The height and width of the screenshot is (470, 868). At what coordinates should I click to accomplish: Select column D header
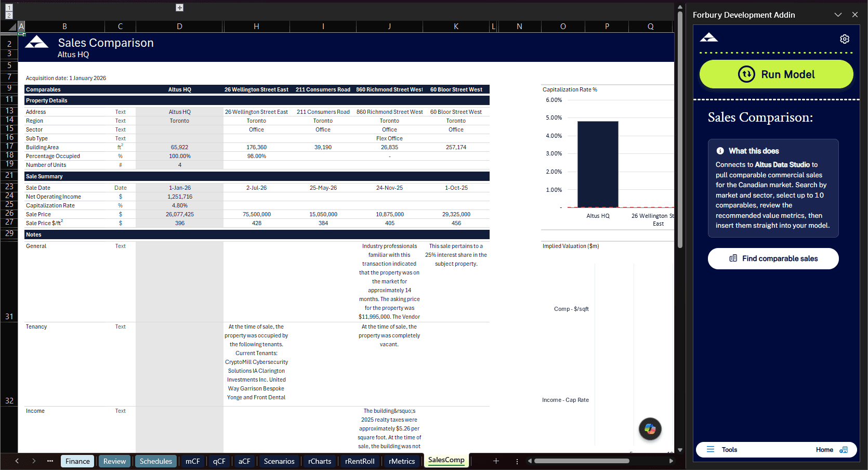coord(179,27)
